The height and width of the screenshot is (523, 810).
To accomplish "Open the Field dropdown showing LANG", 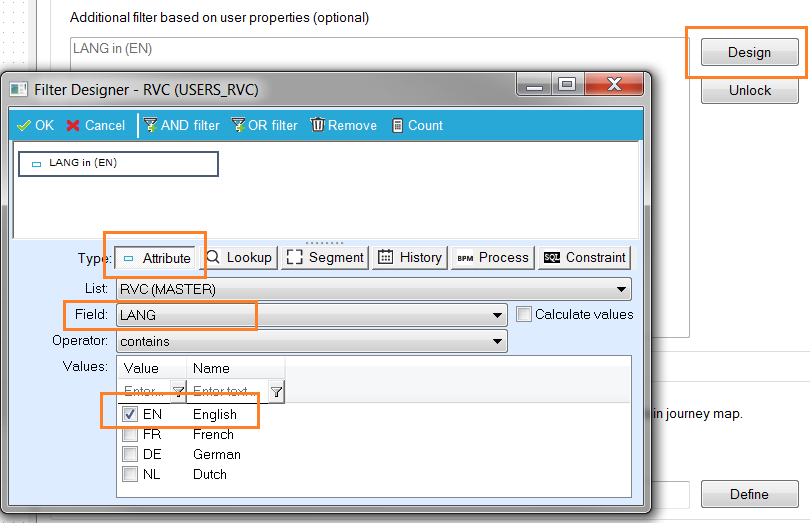I will [x=312, y=315].
